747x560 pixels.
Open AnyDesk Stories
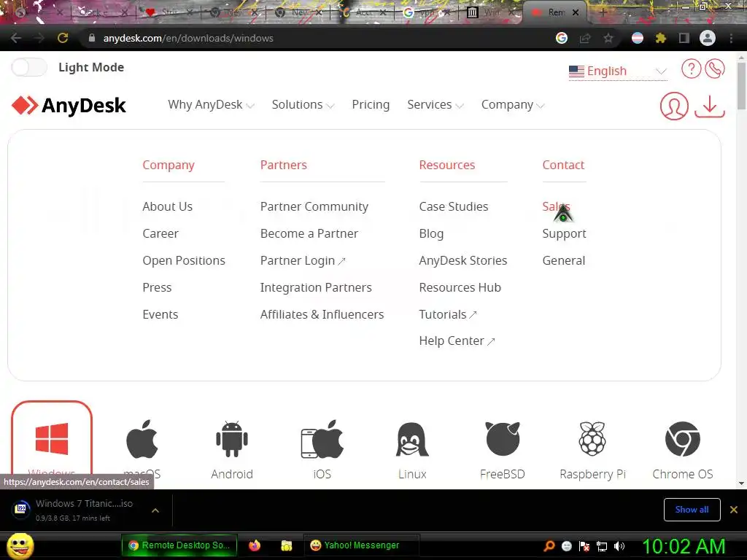(x=463, y=260)
